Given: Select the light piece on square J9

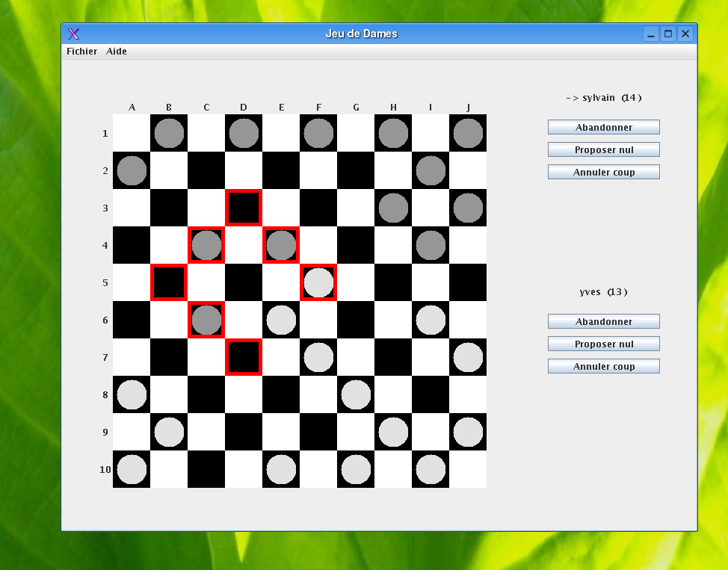Looking at the screenshot, I should coord(468,432).
